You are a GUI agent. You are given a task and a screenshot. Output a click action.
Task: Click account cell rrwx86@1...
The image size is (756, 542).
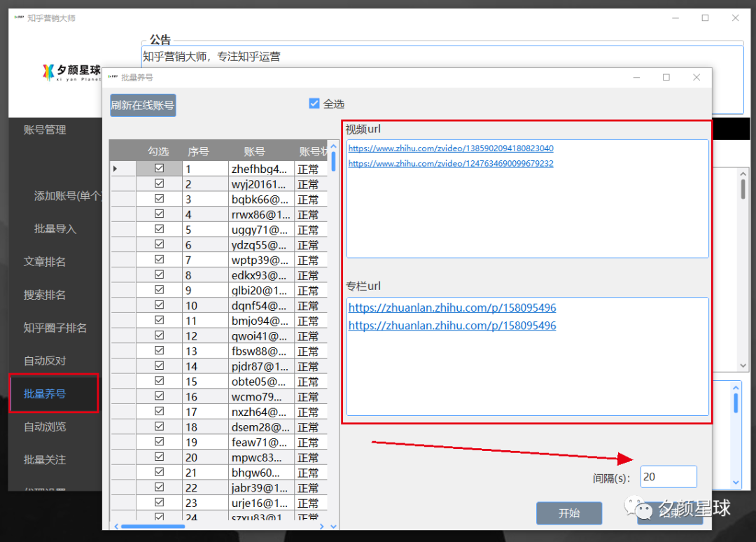pyautogui.click(x=260, y=214)
